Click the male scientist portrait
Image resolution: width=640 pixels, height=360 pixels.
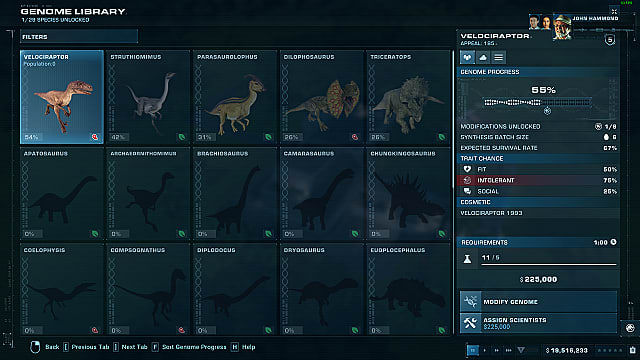(x=534, y=22)
